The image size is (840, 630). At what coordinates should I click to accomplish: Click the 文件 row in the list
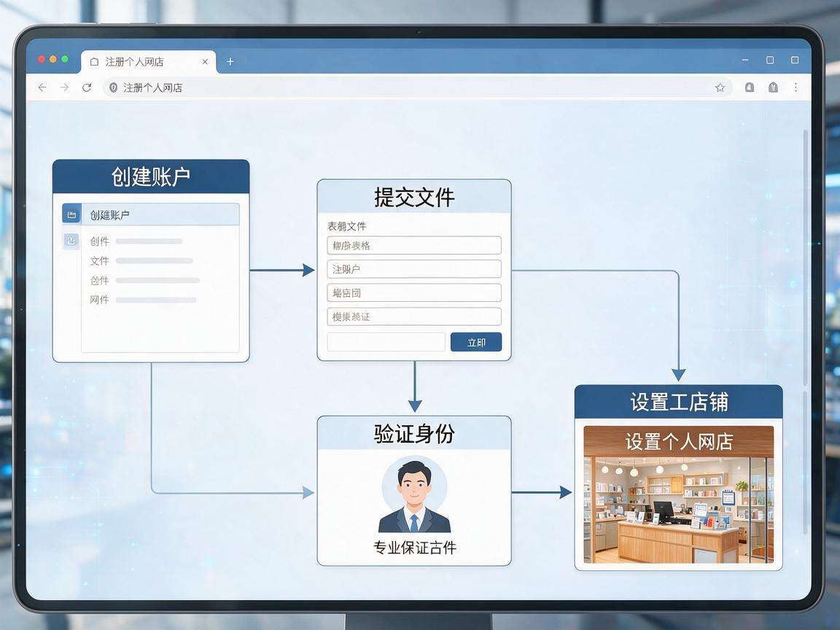[x=142, y=261]
